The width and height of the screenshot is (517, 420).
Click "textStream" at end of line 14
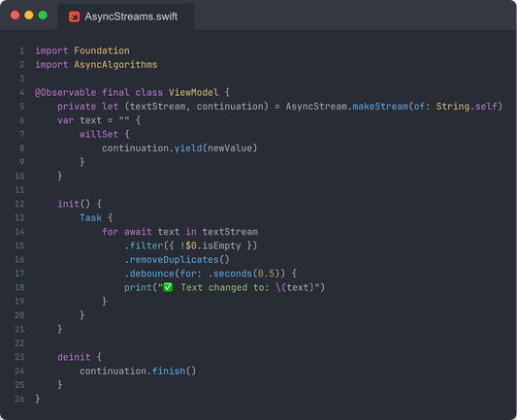coord(230,232)
